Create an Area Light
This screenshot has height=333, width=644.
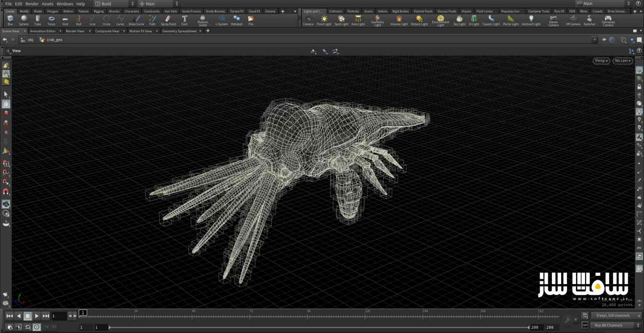[358, 20]
